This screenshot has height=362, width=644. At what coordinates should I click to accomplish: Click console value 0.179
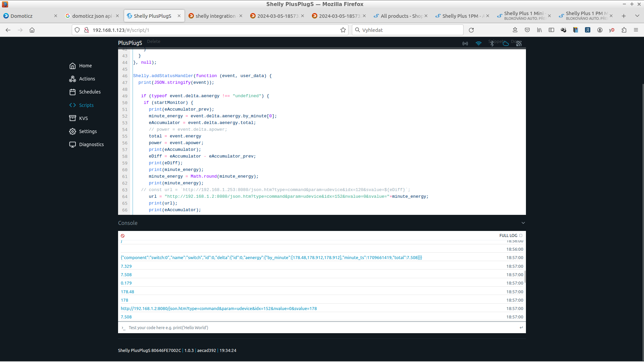click(x=126, y=283)
